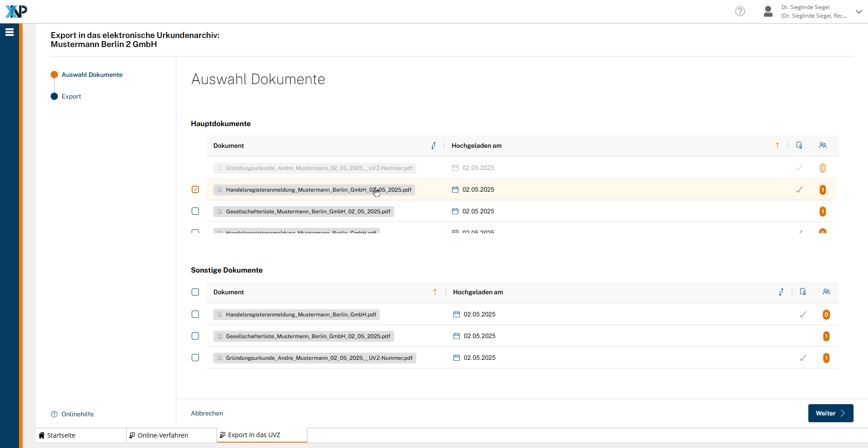Click the participants column icon in Sonstige Dokumente header

tap(826, 292)
